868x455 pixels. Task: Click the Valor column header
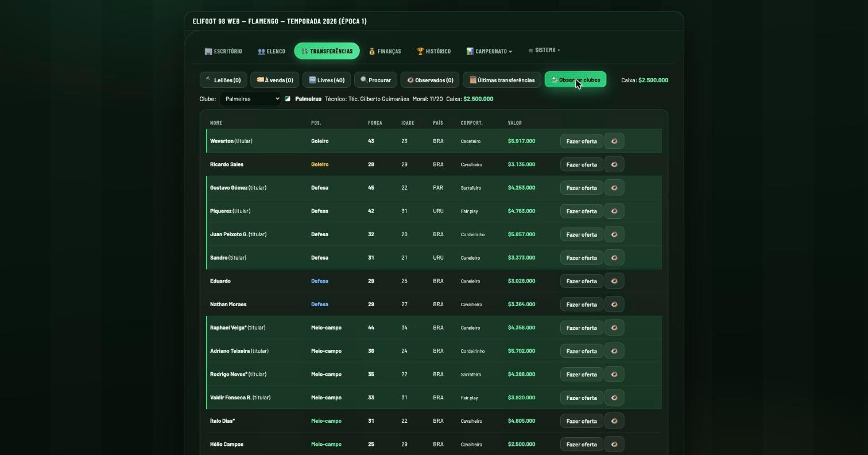514,123
